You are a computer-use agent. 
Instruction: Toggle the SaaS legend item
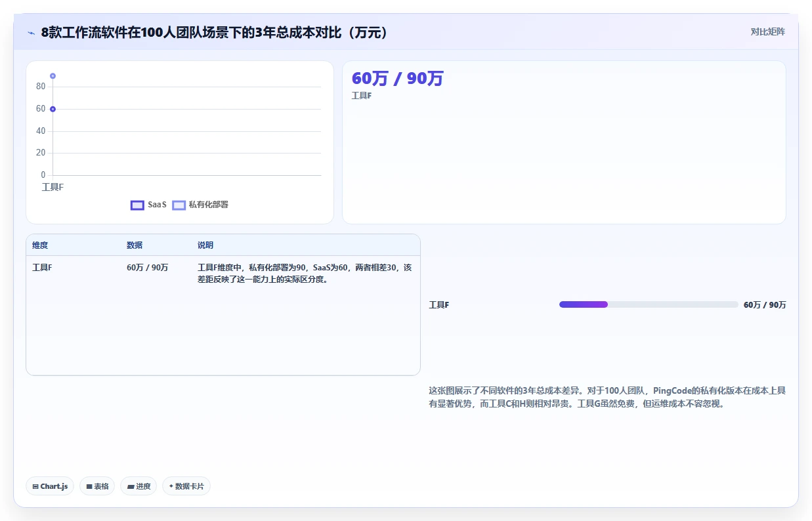[149, 205]
